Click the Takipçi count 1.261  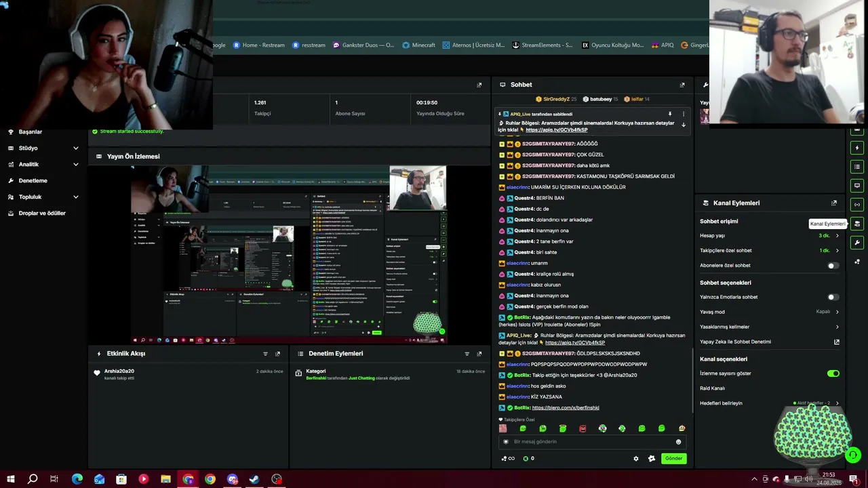coord(262,103)
